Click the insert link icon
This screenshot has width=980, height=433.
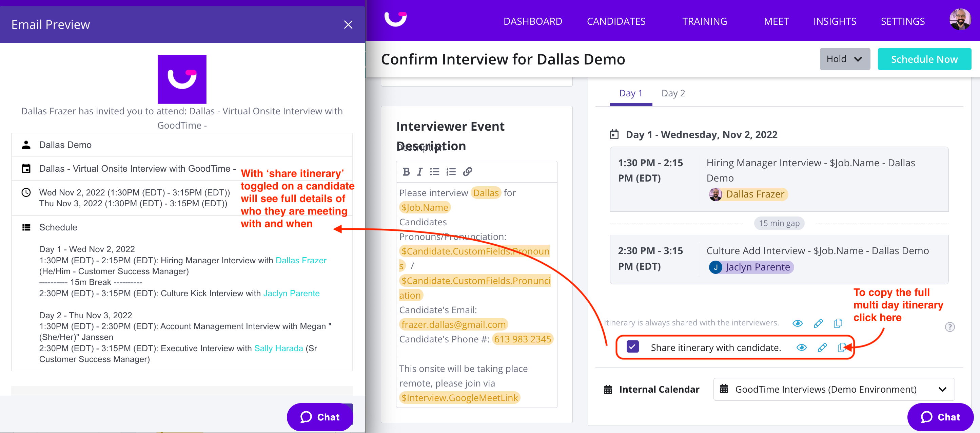(468, 172)
